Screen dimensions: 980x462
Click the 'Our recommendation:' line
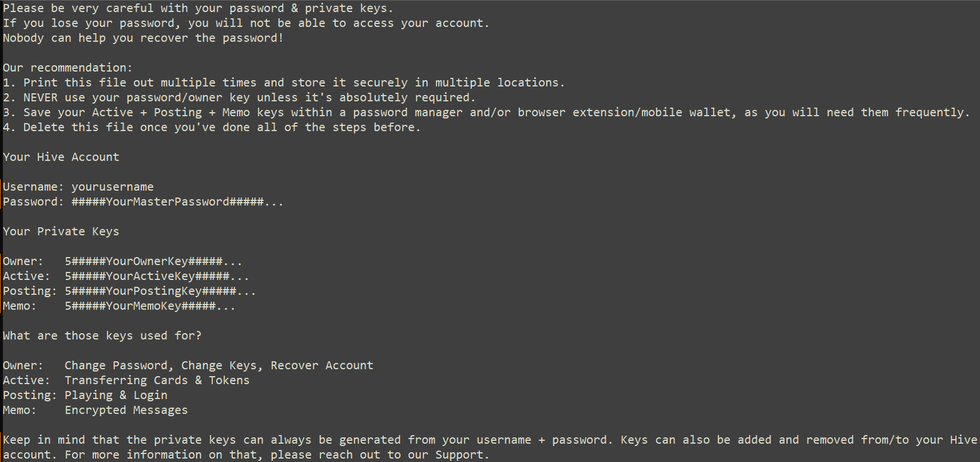pyautogui.click(x=68, y=68)
